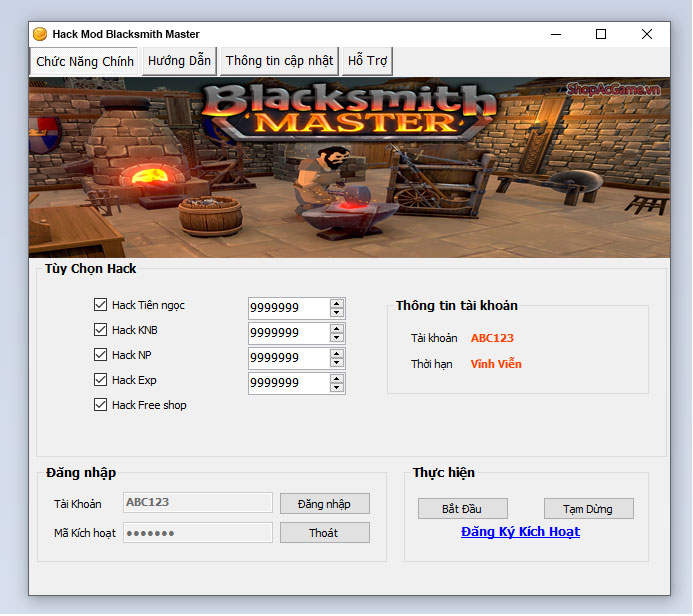Decrease the Hack Tiền ngọc value with down arrow
Screen dimensions: 693x616
(x=337, y=312)
